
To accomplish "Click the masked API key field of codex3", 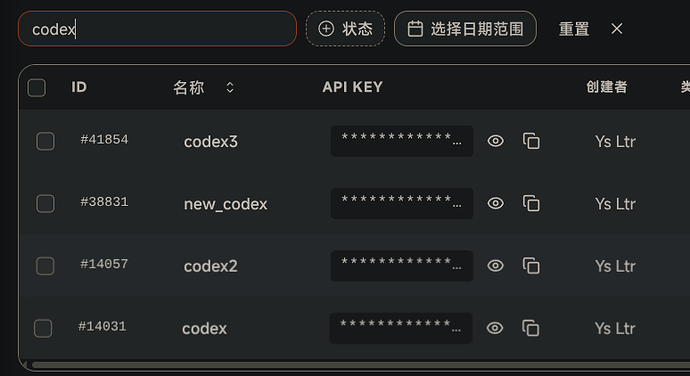I will (402, 141).
